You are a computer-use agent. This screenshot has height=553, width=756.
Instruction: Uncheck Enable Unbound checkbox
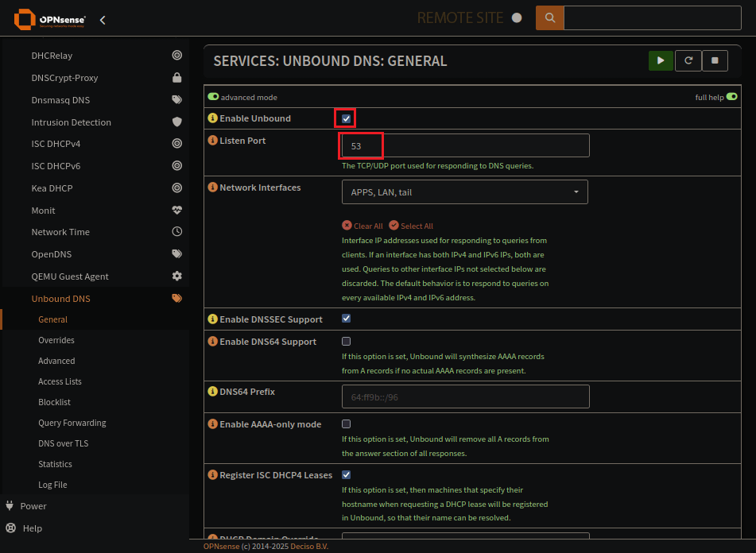(346, 118)
